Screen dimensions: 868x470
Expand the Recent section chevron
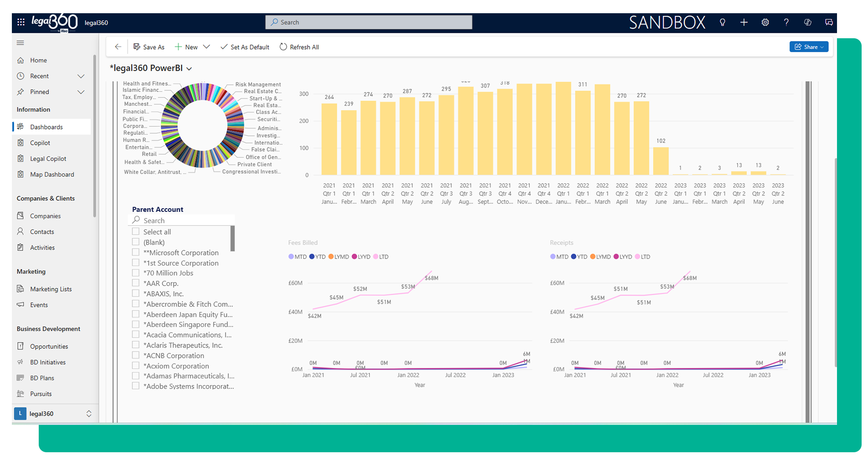click(x=81, y=76)
